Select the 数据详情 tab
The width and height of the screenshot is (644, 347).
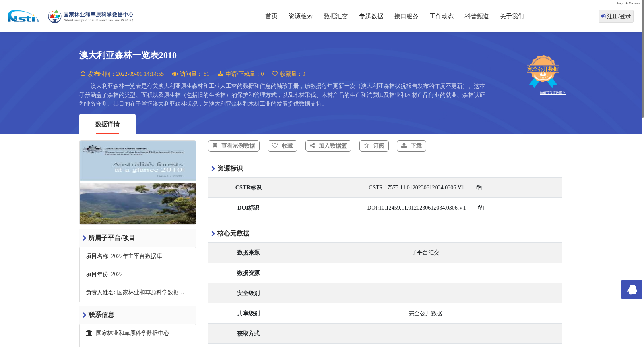pyautogui.click(x=107, y=124)
